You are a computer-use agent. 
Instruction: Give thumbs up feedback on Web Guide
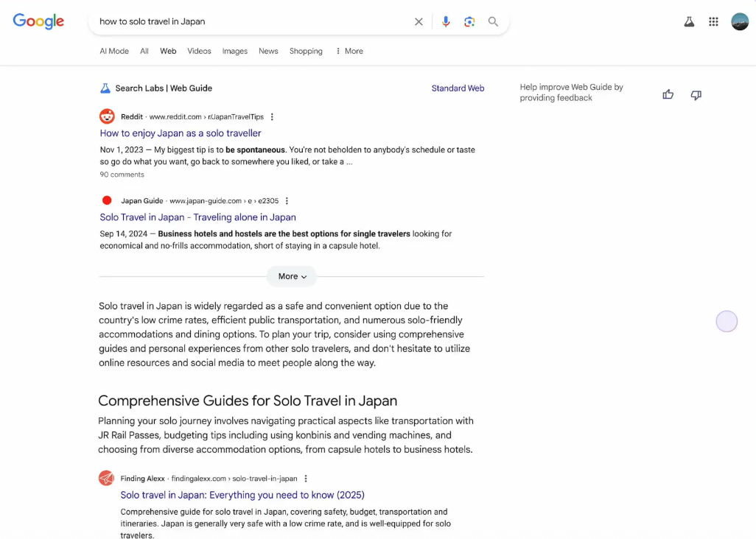668,94
